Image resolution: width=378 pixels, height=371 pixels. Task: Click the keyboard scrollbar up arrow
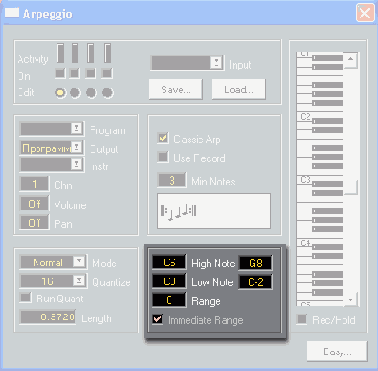[x=350, y=59]
